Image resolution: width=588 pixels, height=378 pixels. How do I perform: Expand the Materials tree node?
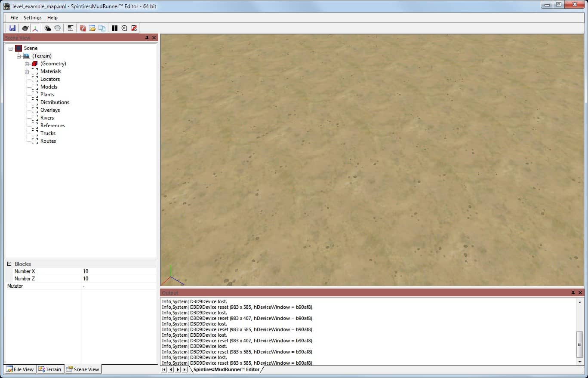point(27,72)
